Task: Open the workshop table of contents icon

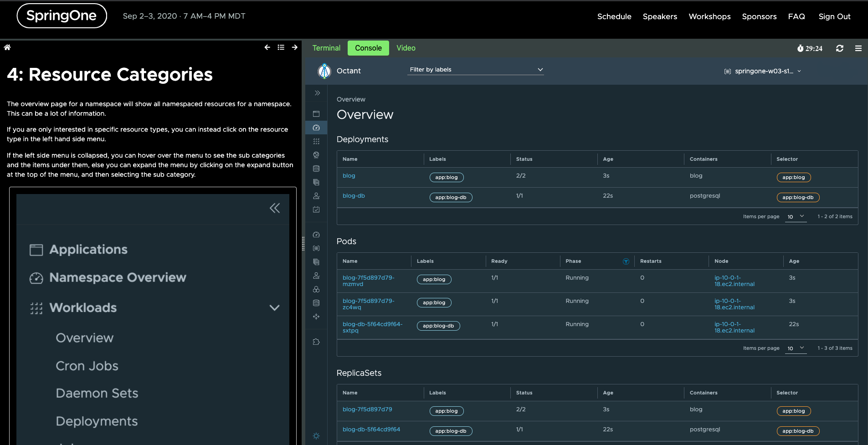Action: (x=281, y=47)
